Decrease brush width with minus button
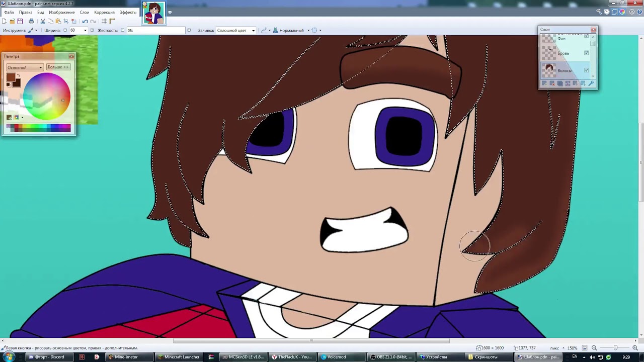 coord(65,30)
